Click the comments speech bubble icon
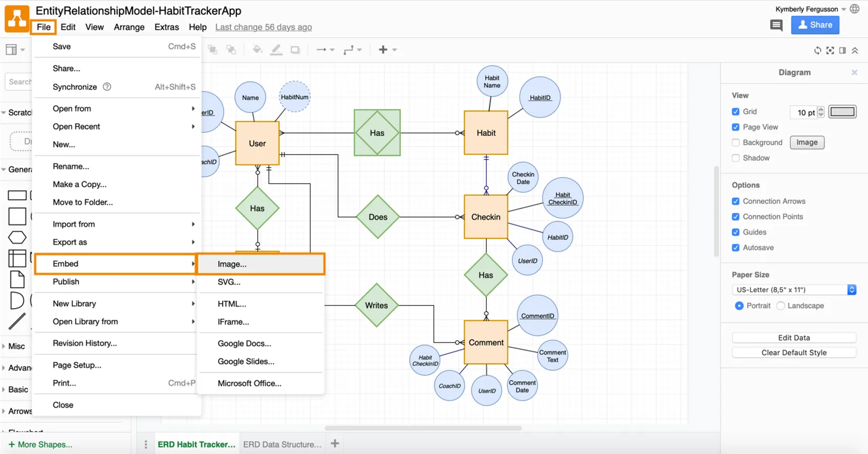868x454 pixels. 776,25
